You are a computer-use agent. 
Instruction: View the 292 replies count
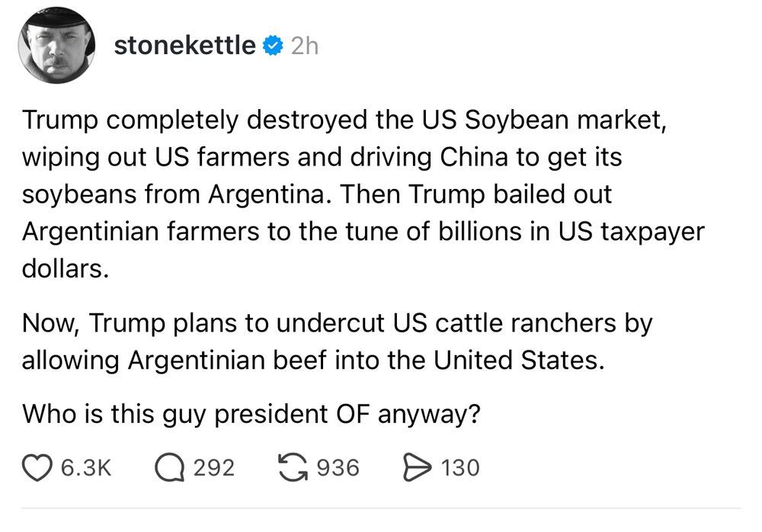pos(214,468)
